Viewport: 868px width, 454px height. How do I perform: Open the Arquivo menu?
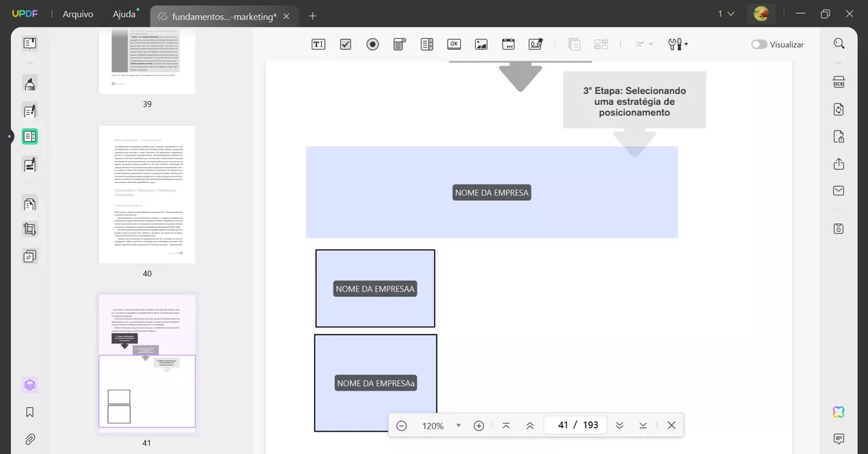click(x=78, y=14)
